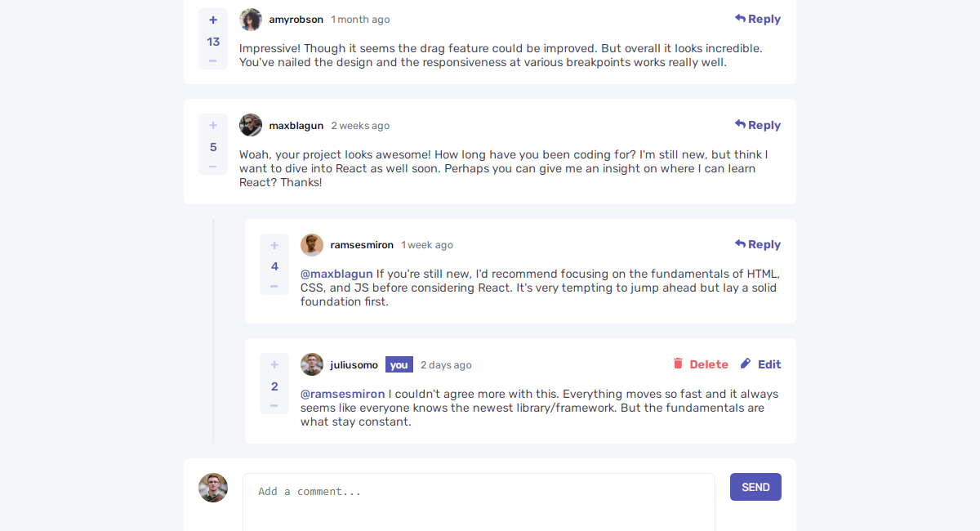
Task: Click the blue 'you' badge on juliusomo's comment
Action: pos(399,364)
